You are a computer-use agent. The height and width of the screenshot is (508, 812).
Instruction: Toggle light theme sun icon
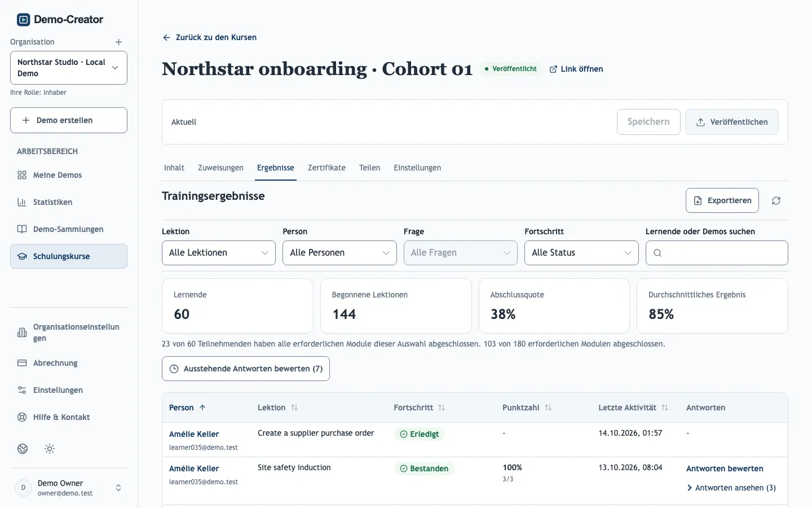click(50, 449)
